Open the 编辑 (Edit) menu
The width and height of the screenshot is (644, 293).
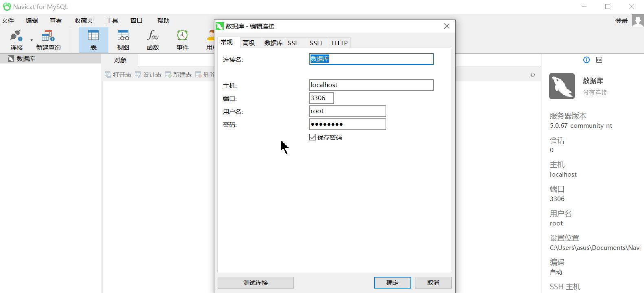pyautogui.click(x=32, y=20)
